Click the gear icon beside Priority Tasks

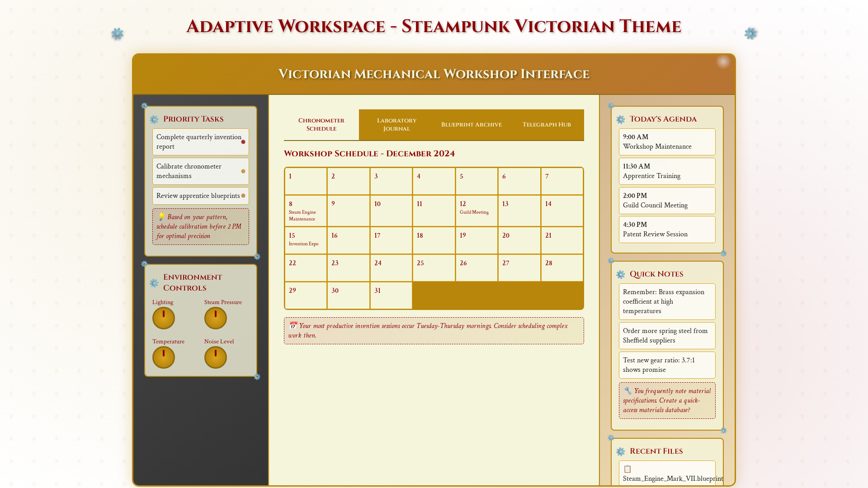[x=154, y=120]
